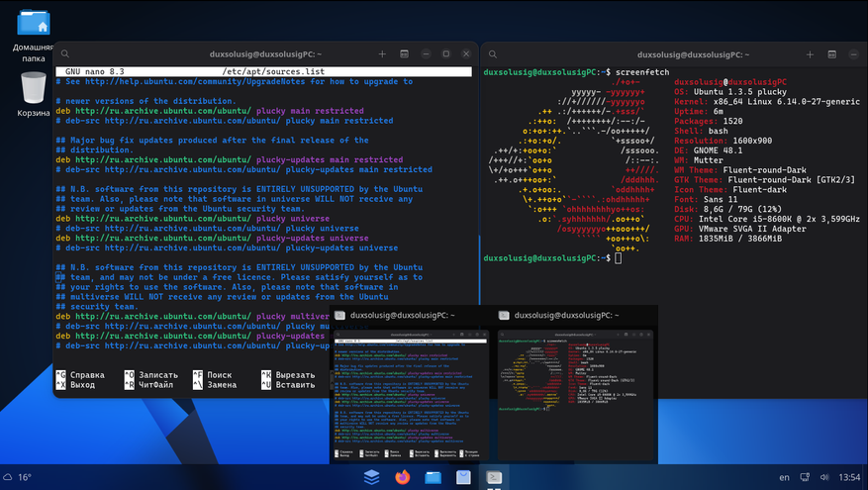
Task: Open a new tab in the nano terminal window
Action: [382, 53]
